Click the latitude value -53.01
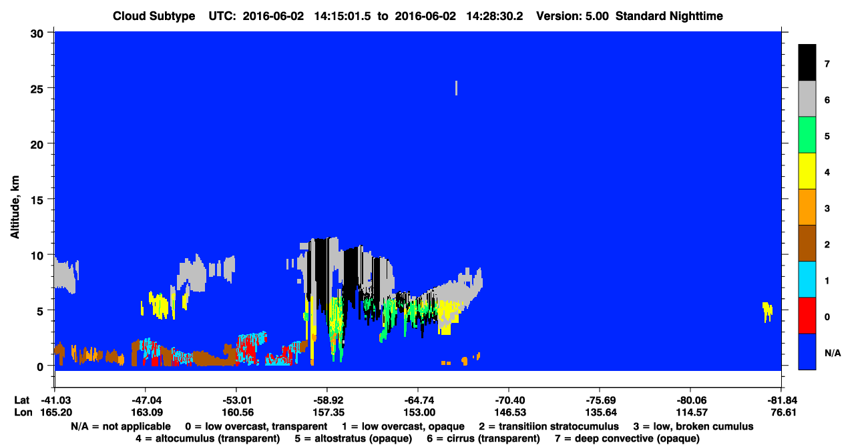The height and width of the screenshot is (445, 868). point(236,400)
